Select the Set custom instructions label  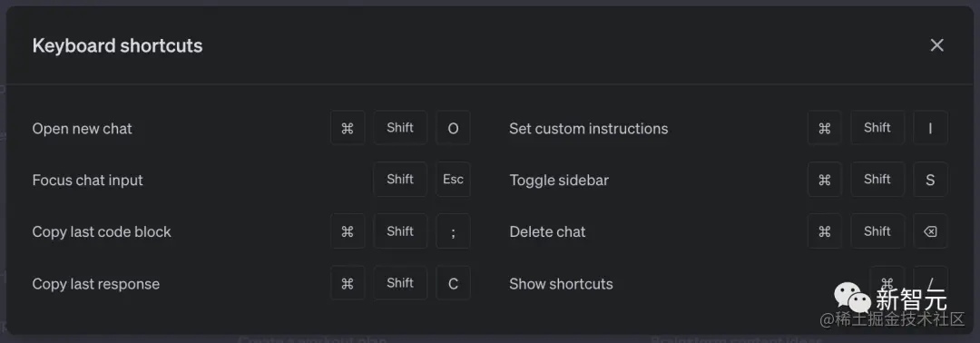click(x=588, y=129)
